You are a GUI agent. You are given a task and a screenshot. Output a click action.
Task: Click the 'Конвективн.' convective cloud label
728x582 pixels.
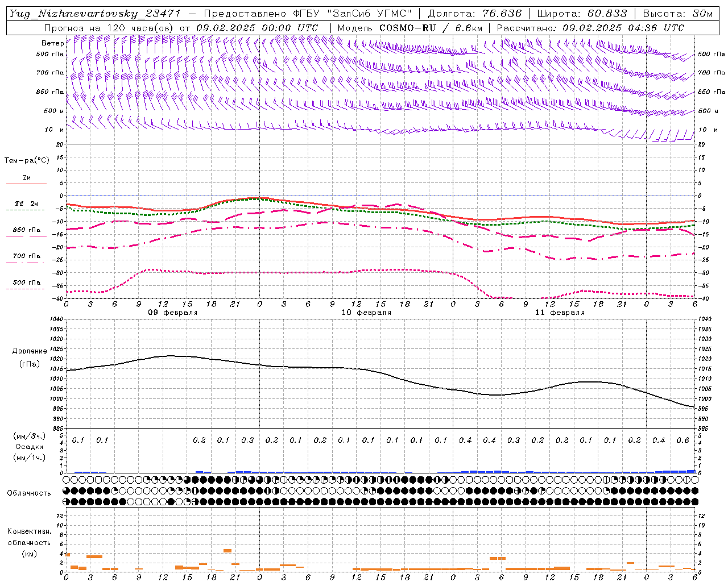[x=29, y=531]
